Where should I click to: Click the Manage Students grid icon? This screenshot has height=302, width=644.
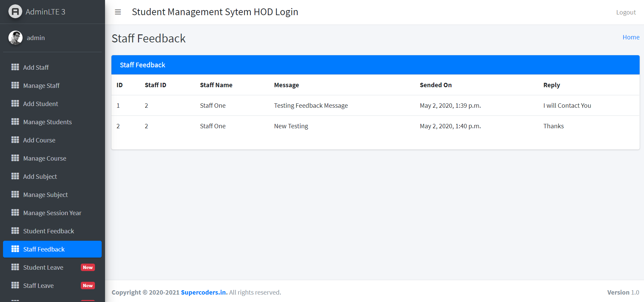point(15,122)
